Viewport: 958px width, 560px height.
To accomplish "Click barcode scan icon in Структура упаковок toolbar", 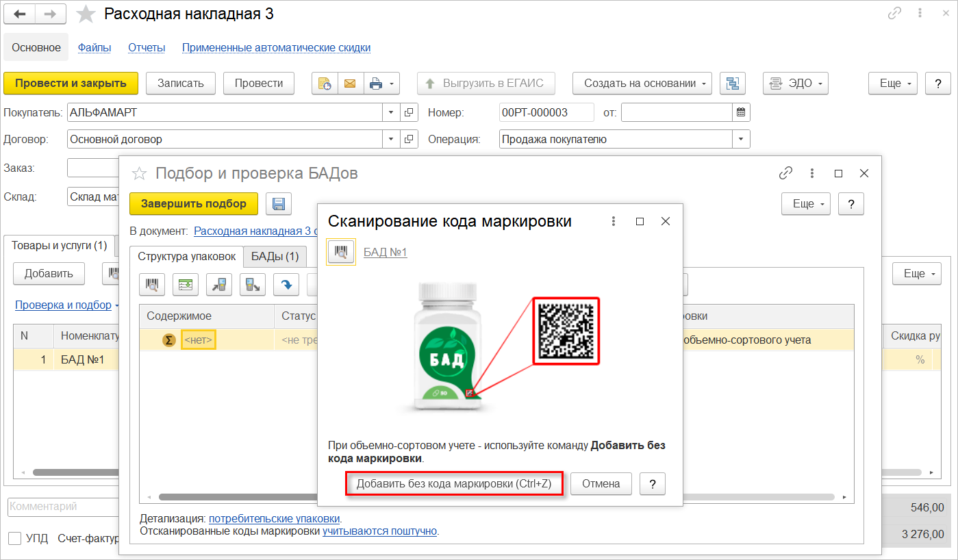I will (153, 285).
